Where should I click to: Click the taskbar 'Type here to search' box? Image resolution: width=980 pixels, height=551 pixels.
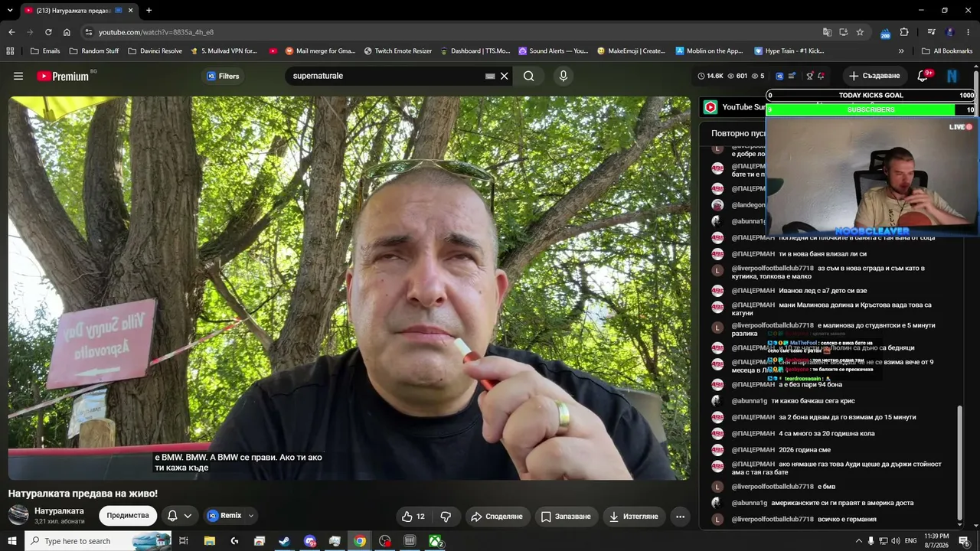tap(98, 541)
